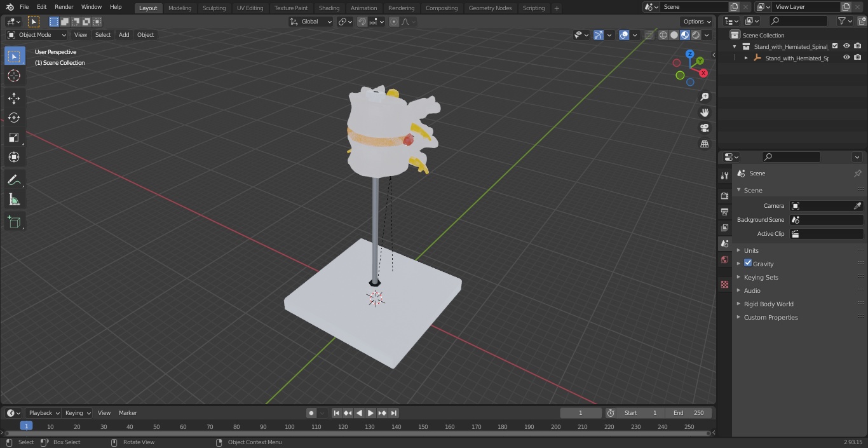Activate the Move tool
The width and height of the screenshot is (868, 448).
click(14, 98)
